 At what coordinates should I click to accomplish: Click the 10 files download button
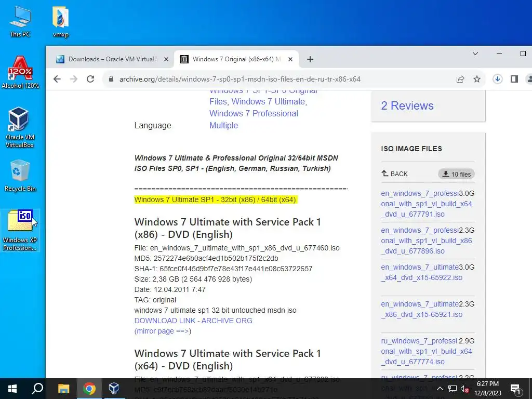(x=456, y=174)
